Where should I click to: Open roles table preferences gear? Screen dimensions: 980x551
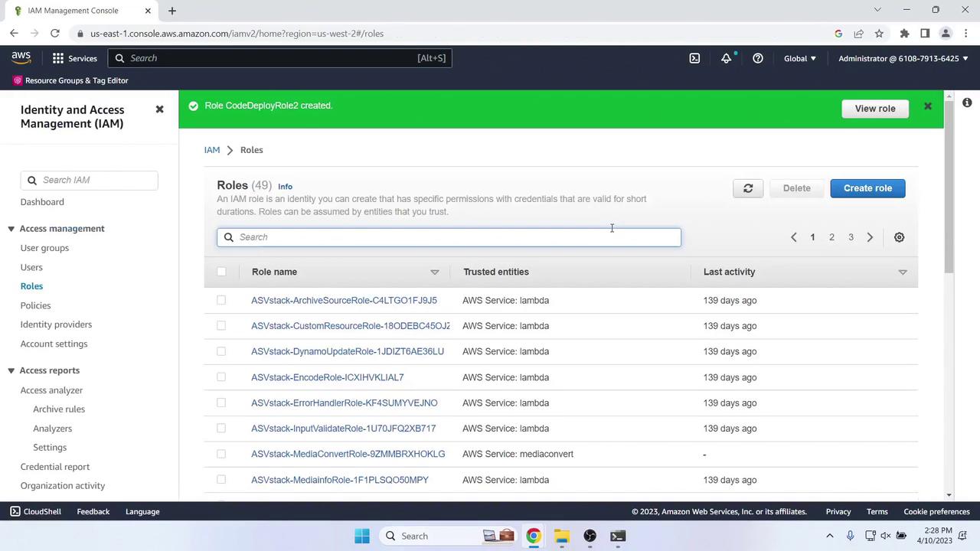tap(899, 237)
